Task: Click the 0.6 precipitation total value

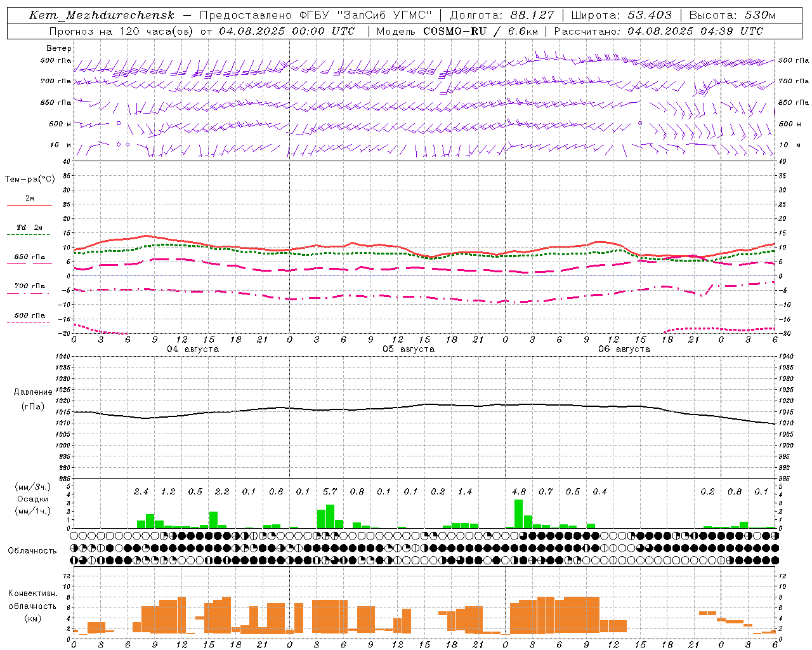Action: coord(276,491)
